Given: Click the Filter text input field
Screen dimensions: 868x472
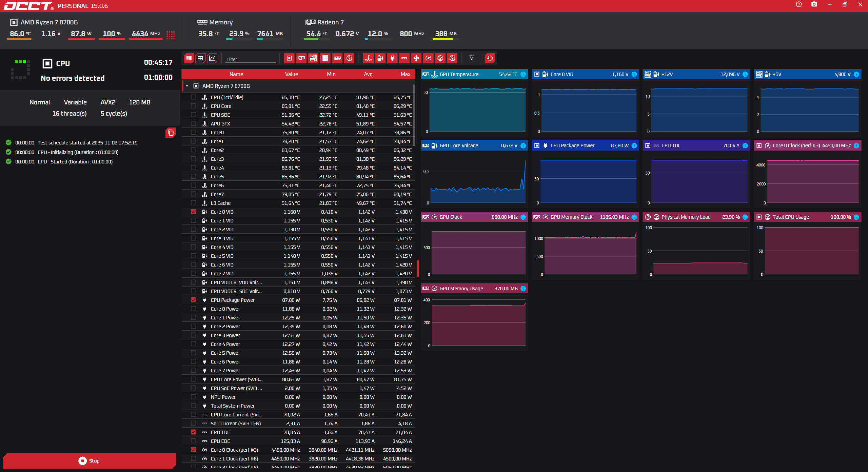Looking at the screenshot, I should [250, 59].
